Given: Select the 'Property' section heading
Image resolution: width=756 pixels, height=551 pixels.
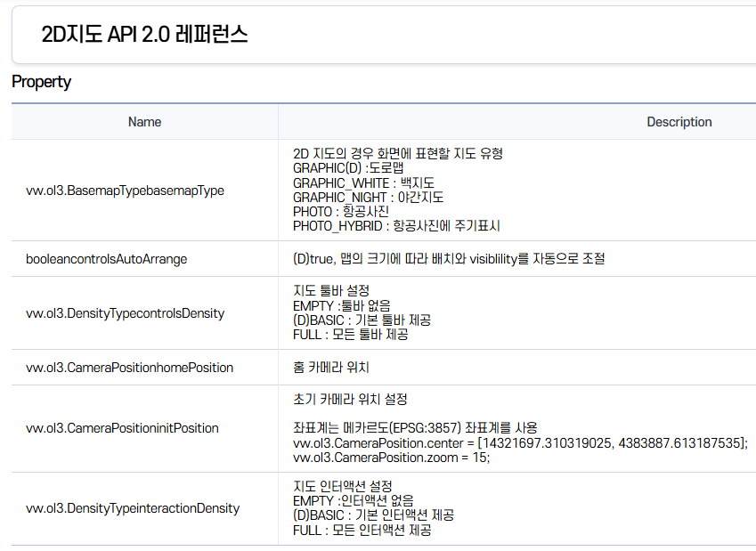Looking at the screenshot, I should (x=42, y=82).
